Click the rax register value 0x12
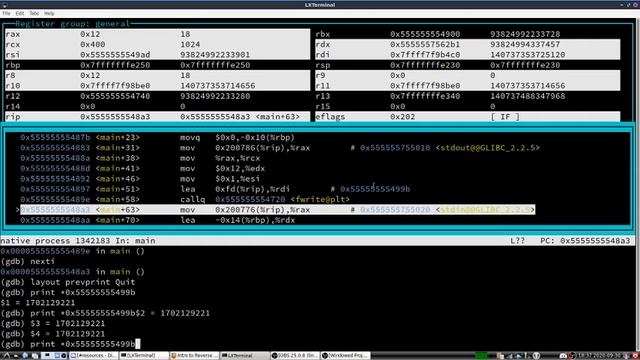The image size is (640, 360). coord(90,34)
